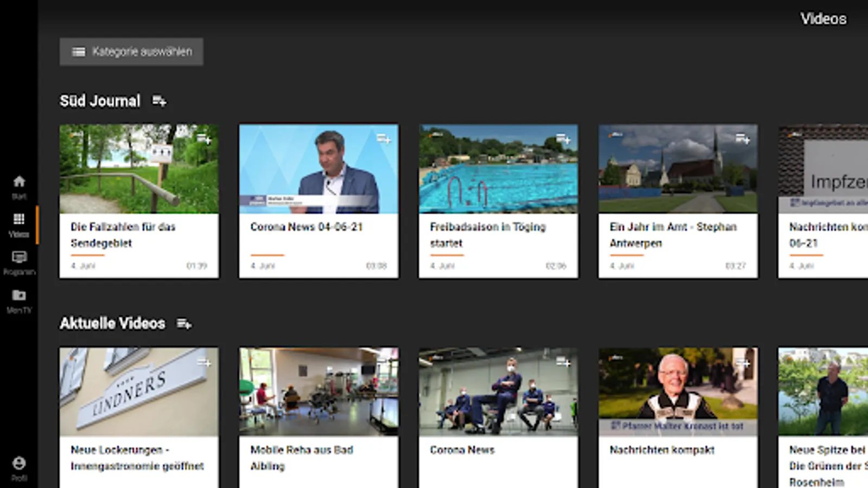Open the Mobile Reha aus Bad Aibling video
This screenshot has width=868, height=488.
click(318, 392)
